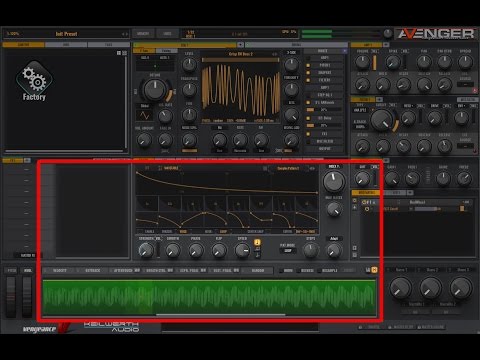This screenshot has width=480, height=360.
Task: Click grey button at filter section top right
Action: point(467,99)
